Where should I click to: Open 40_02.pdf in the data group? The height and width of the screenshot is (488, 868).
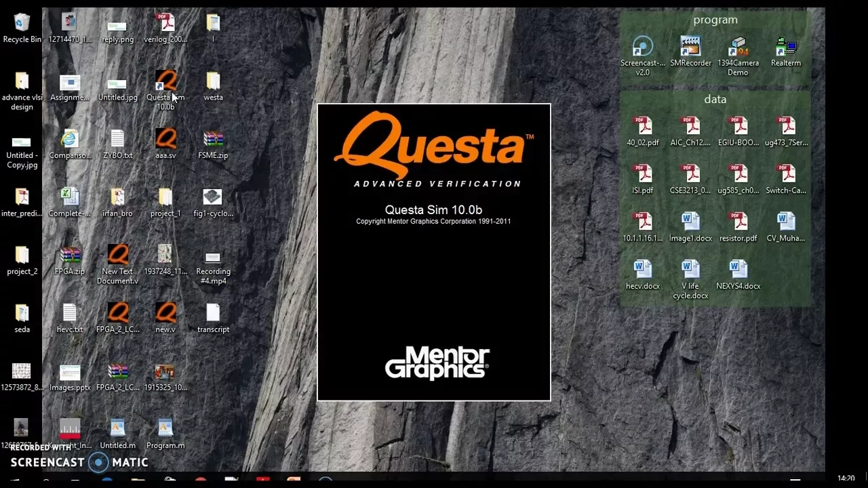click(x=643, y=131)
